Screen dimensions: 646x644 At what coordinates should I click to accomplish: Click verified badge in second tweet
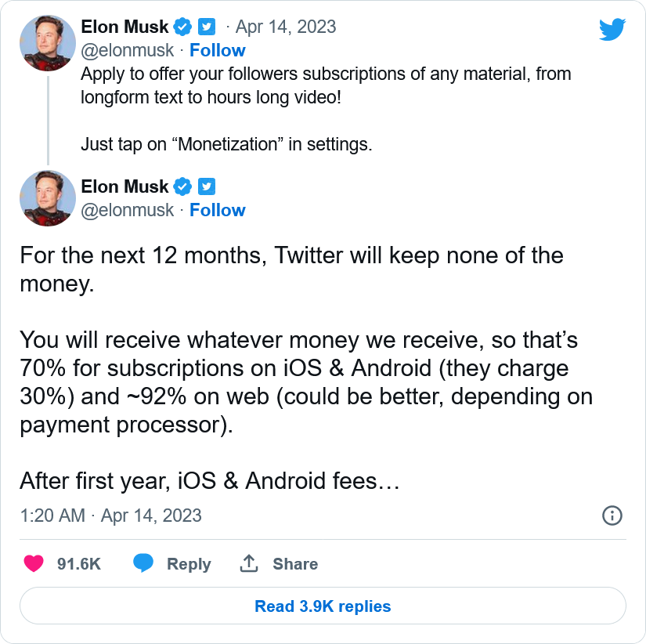182,186
